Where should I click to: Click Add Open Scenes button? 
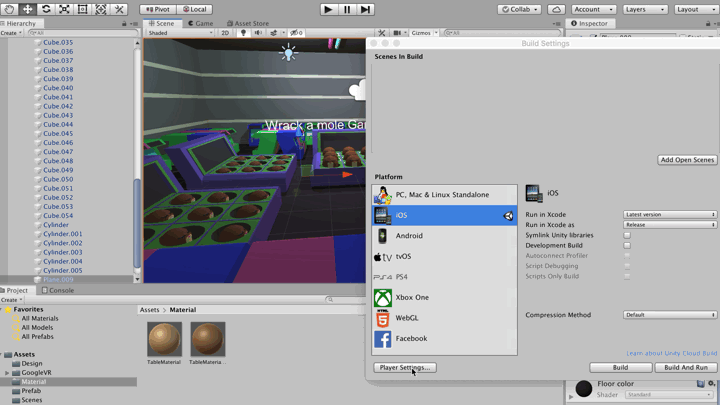pyautogui.click(x=687, y=160)
